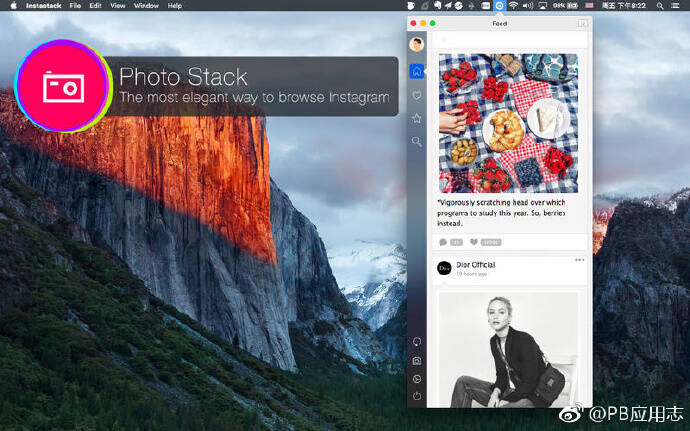Click the bear icon in menu bar
690x431 pixels.
(x=411, y=6)
